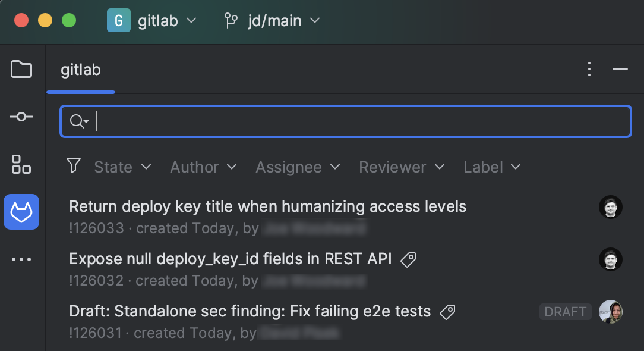Click the tag icon beside Expose null deploy_key_id
644x351 pixels.
coord(408,259)
